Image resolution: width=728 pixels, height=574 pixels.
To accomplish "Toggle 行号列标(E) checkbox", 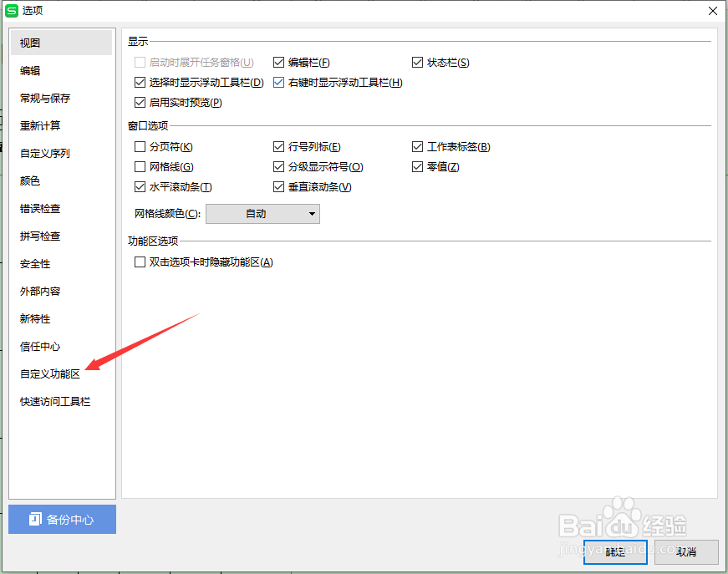I will [x=278, y=146].
